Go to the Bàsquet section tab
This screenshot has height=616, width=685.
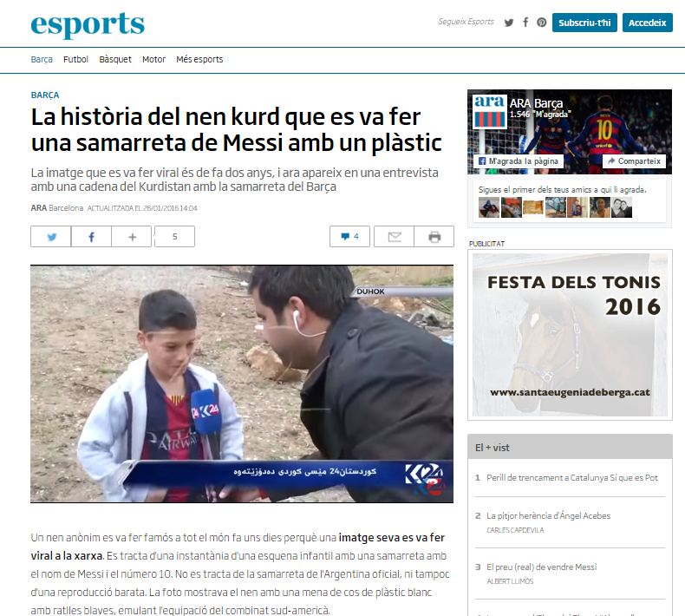[115, 60]
